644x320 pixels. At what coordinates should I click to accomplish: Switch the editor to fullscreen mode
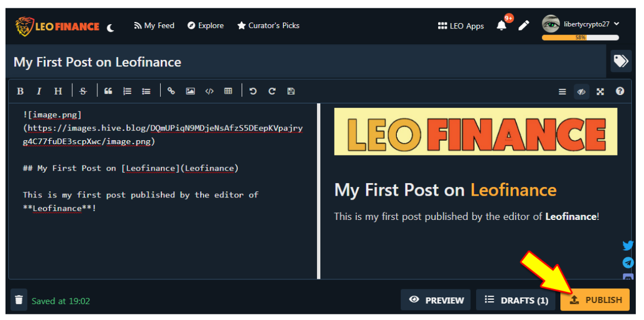point(600,91)
